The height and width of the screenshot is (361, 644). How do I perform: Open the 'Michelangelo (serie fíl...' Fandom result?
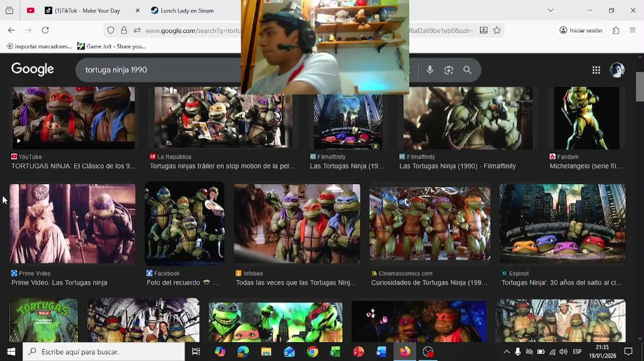pos(586,166)
